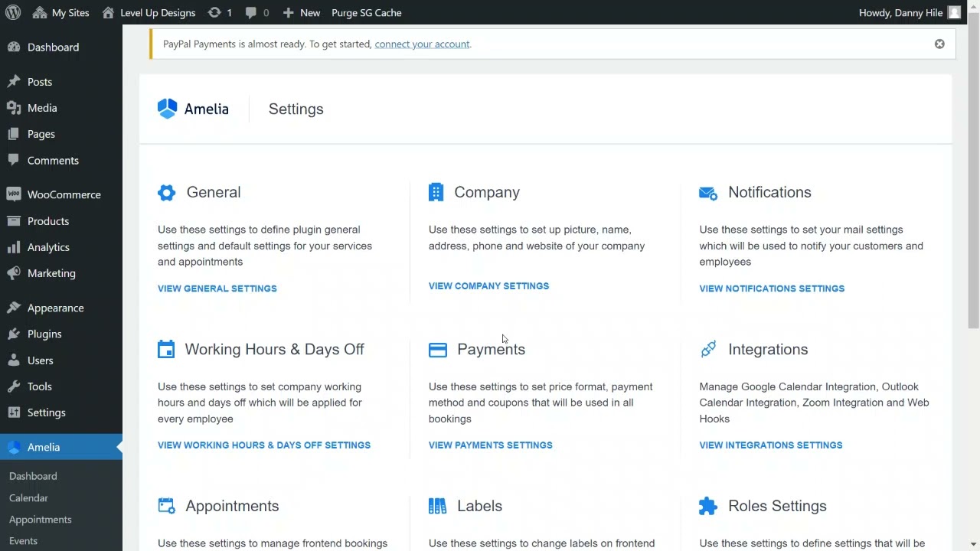This screenshot has height=551, width=980.
Task: Click the scrollbar down arrow
Action: point(973,545)
